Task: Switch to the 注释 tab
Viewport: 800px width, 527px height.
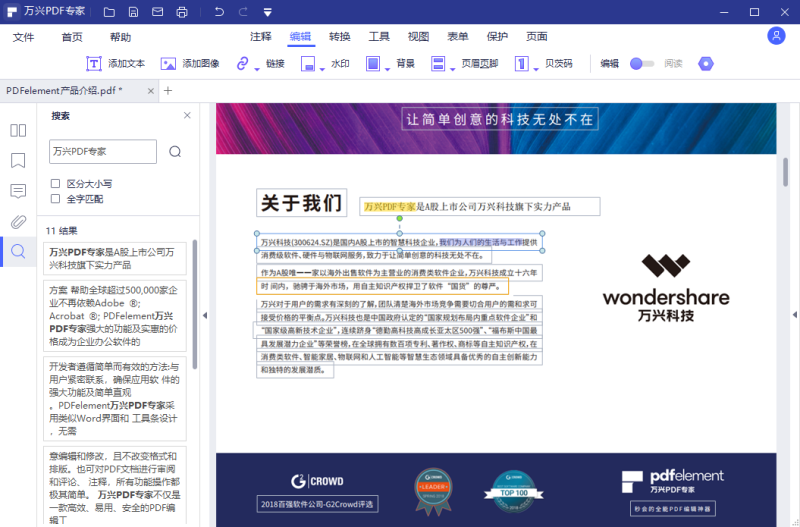Action: click(x=261, y=36)
